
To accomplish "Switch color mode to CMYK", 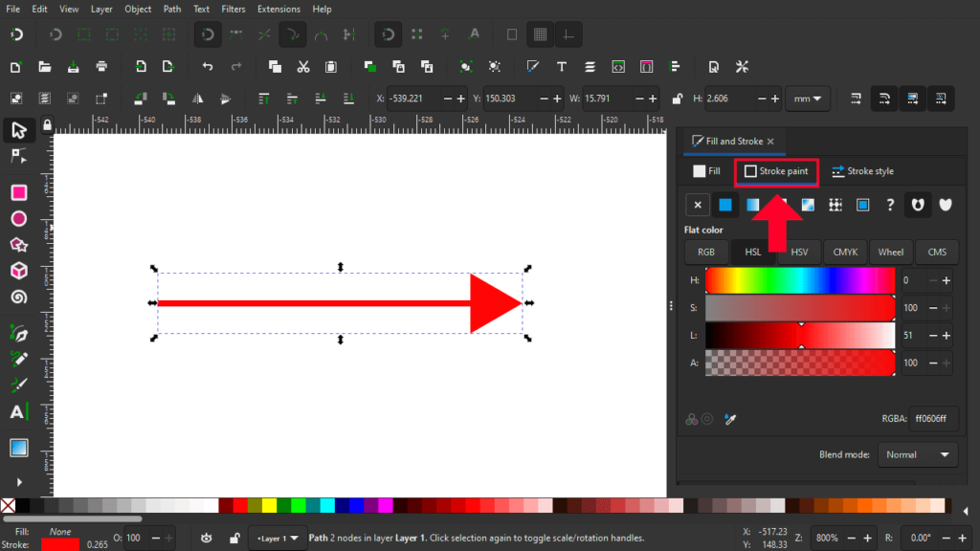I will click(x=845, y=253).
